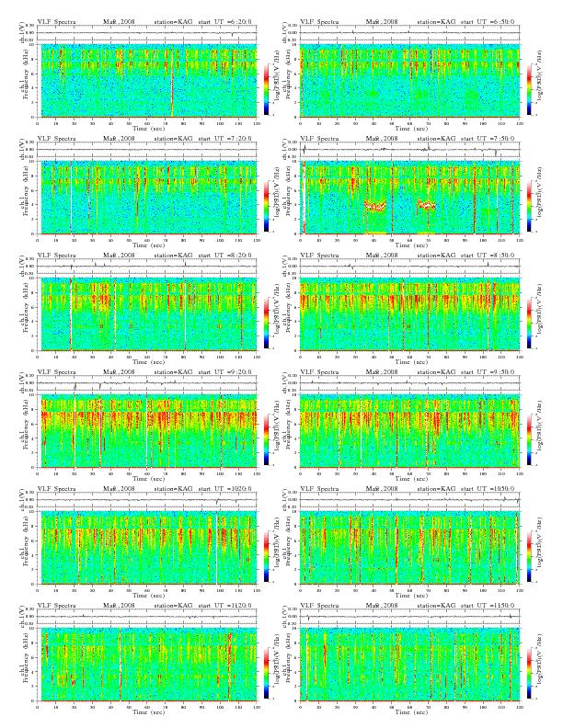Image resolution: width=563 pixels, height=728 pixels.
Task: Open the spectrogram starting UT 8:20:0
Action: pos(147,313)
